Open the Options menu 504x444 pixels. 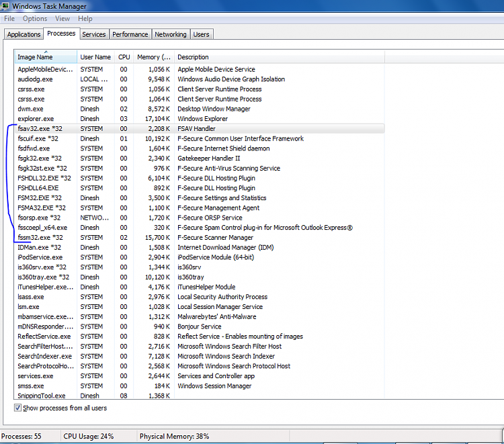point(35,19)
